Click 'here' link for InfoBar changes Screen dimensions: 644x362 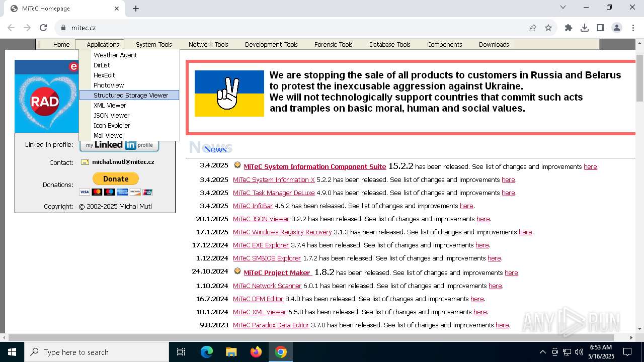(x=466, y=206)
